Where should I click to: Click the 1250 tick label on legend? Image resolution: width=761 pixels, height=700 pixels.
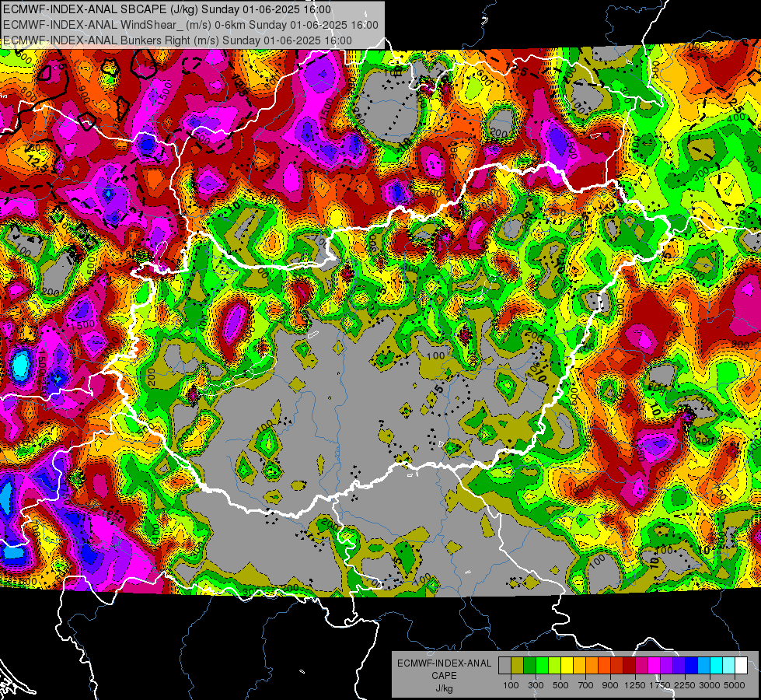[635, 685]
